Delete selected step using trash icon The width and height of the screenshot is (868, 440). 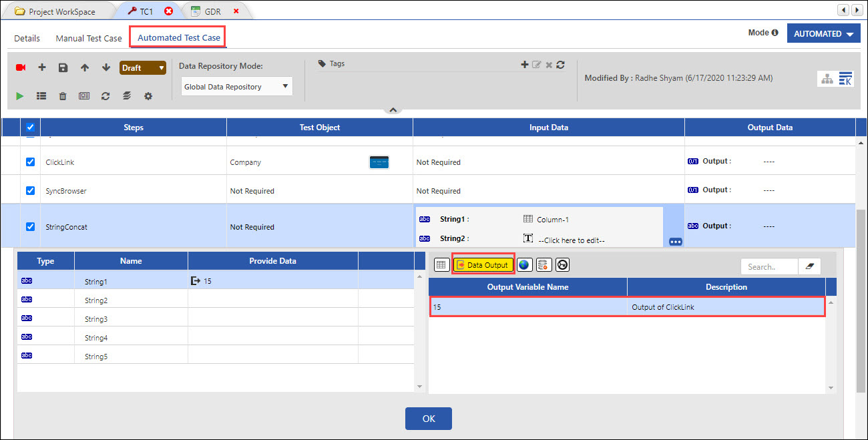pyautogui.click(x=63, y=96)
